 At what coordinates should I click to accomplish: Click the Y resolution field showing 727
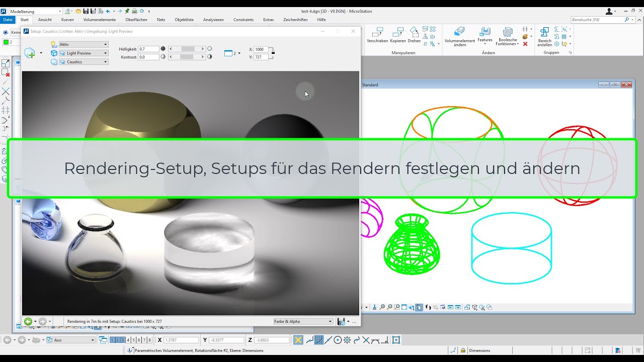pyautogui.click(x=262, y=57)
